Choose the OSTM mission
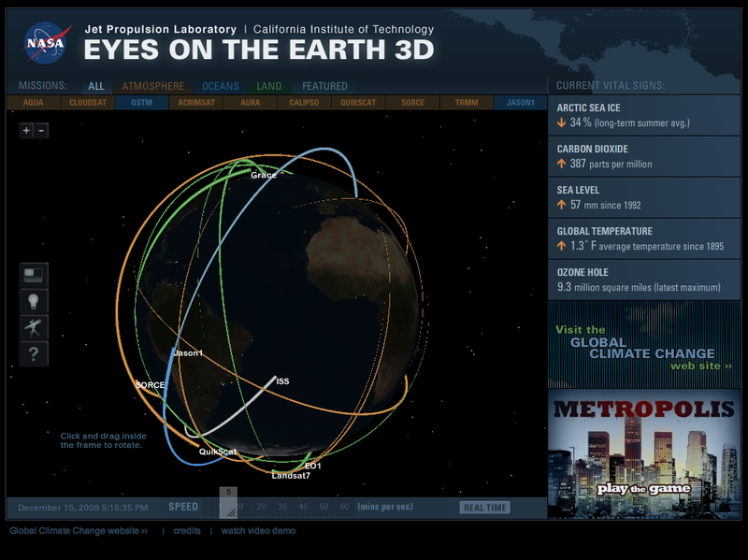This screenshot has height=560, width=748. coord(142,103)
